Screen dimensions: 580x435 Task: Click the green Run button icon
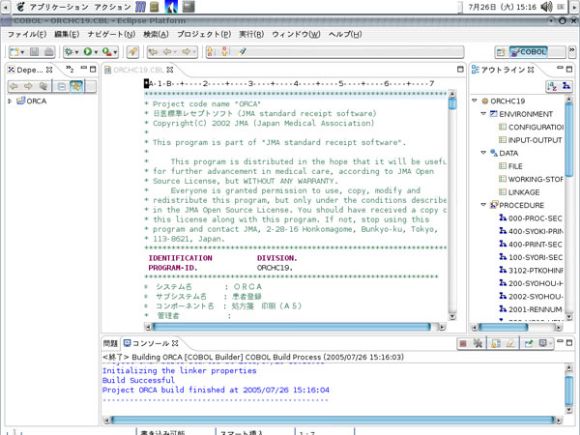point(88,52)
